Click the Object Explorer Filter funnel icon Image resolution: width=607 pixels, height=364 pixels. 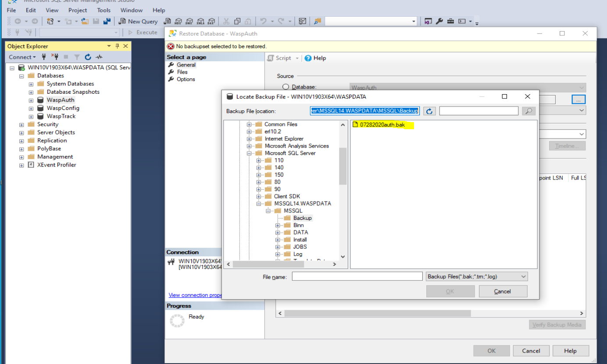(x=77, y=57)
